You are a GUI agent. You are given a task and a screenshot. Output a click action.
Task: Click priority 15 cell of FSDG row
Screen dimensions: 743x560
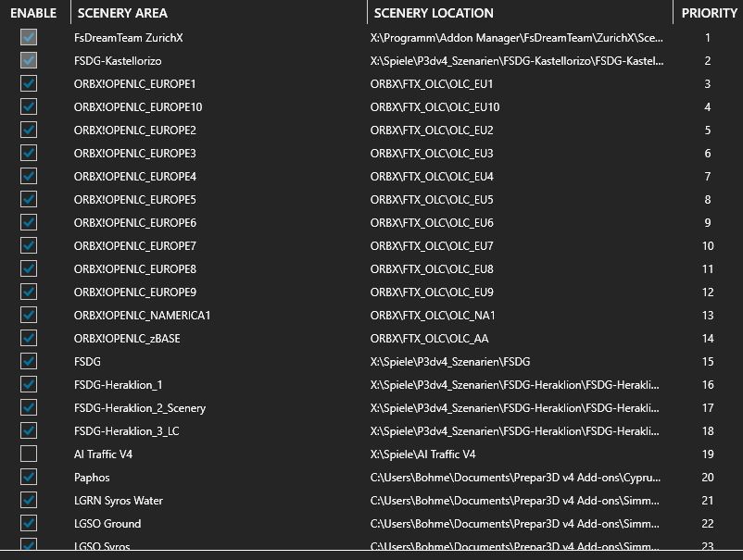pyautogui.click(x=708, y=362)
